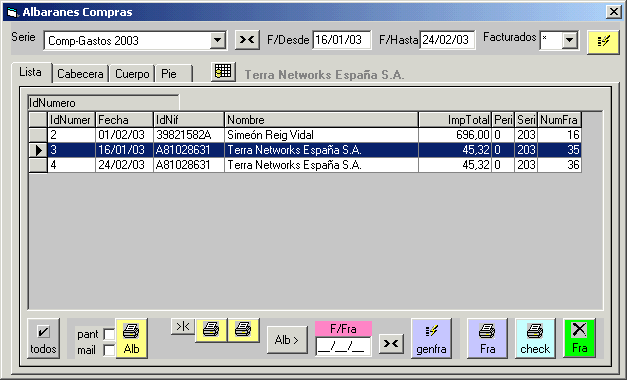The height and width of the screenshot is (380, 627).
Task: Enable the mail checkbox
Action: (x=109, y=350)
